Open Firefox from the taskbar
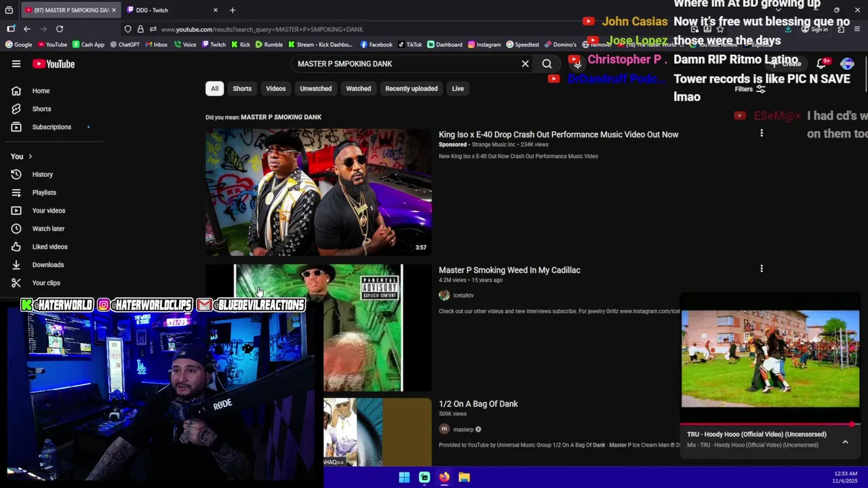The image size is (868, 488). coord(444,477)
